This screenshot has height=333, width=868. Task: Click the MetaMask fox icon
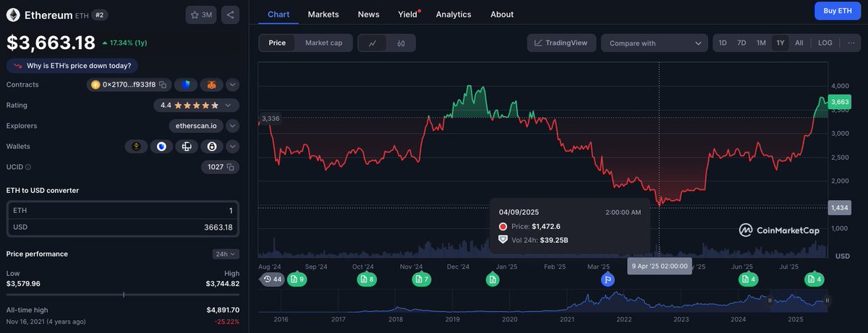211,85
